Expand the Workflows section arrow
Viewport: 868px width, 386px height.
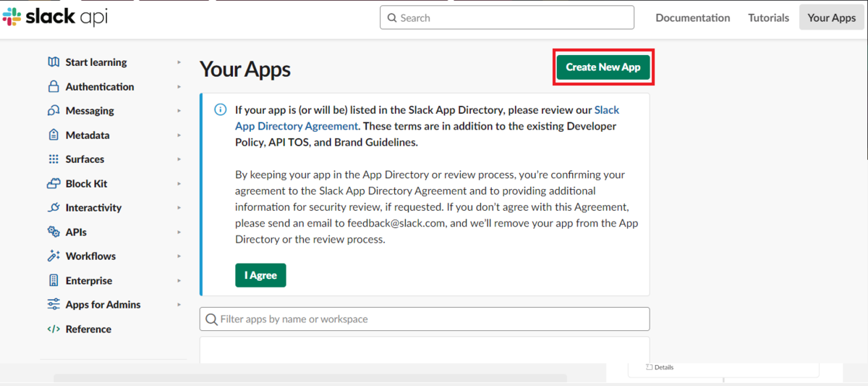[x=179, y=256]
